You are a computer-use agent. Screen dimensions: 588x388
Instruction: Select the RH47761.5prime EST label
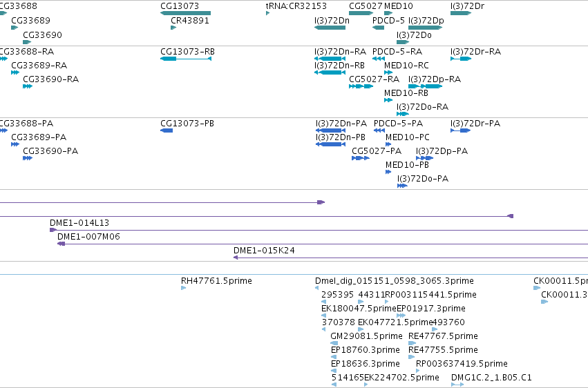coord(216,281)
